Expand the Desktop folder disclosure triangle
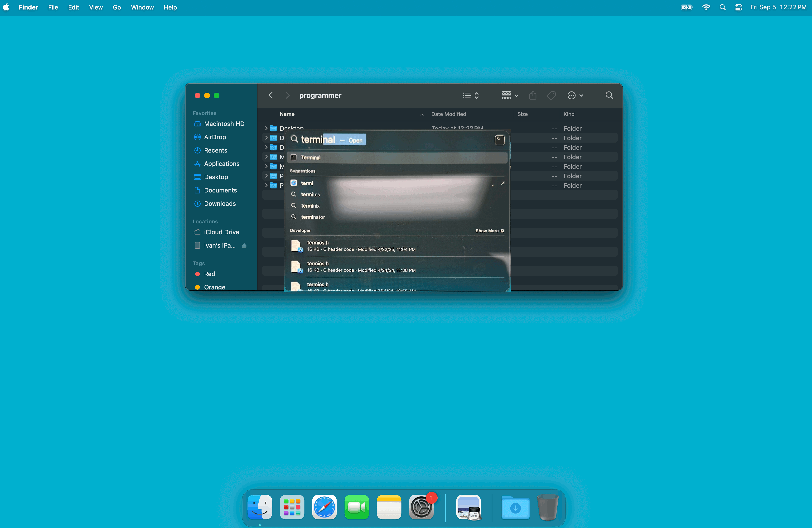 tap(266, 128)
